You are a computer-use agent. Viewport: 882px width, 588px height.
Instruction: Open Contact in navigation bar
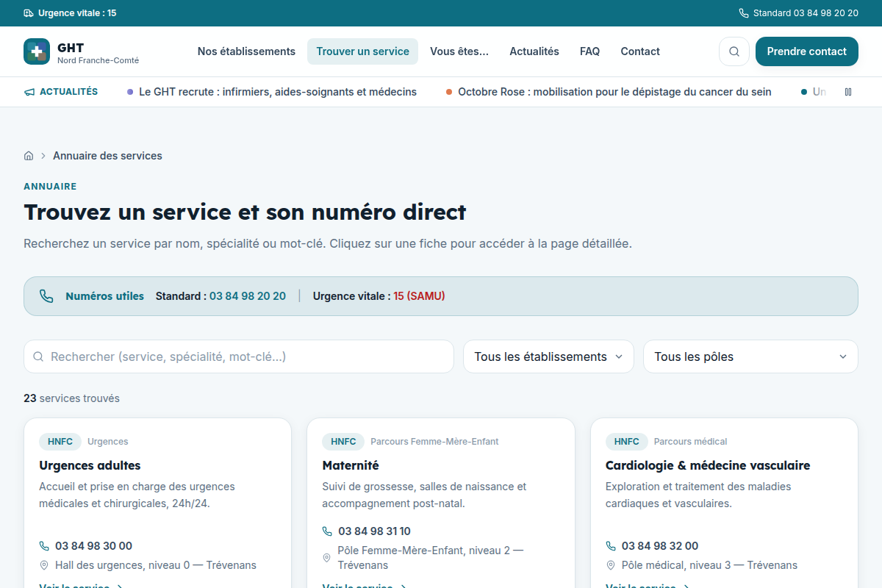pos(640,51)
